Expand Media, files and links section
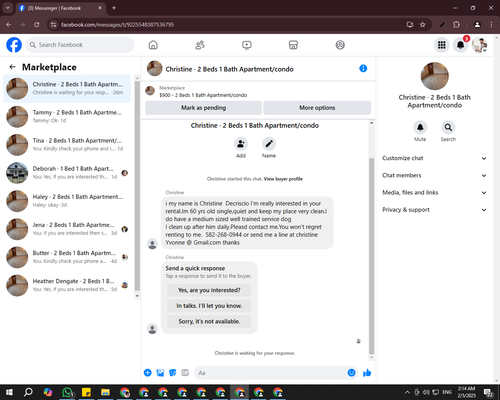 [434, 193]
